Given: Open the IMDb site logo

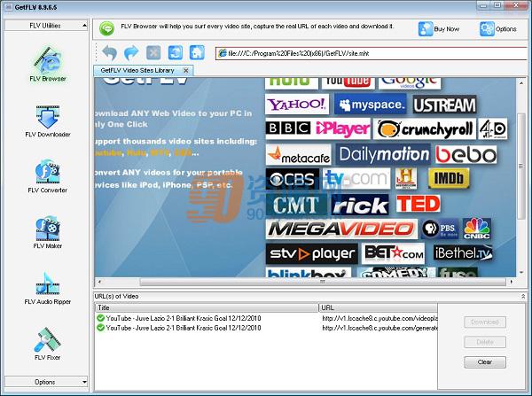Looking at the screenshot, I should tap(449, 178).
